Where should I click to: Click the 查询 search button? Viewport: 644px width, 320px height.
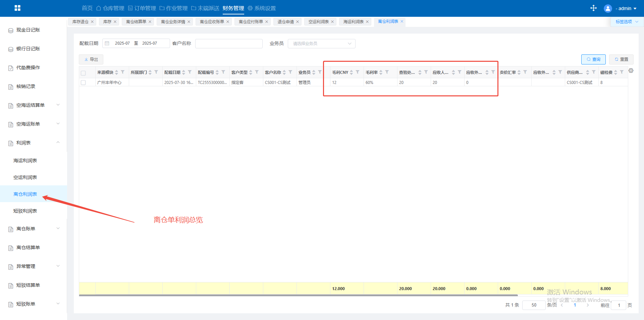click(x=593, y=59)
